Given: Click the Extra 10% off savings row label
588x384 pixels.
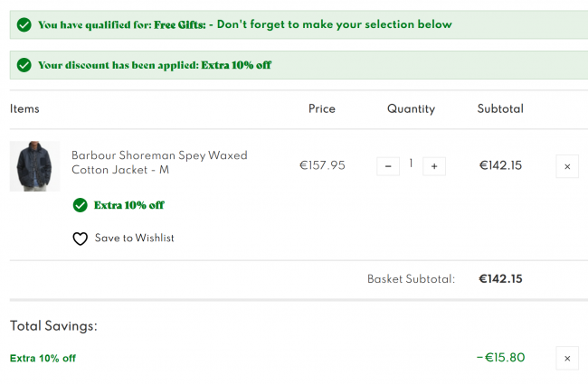Looking at the screenshot, I should pyautogui.click(x=43, y=359).
